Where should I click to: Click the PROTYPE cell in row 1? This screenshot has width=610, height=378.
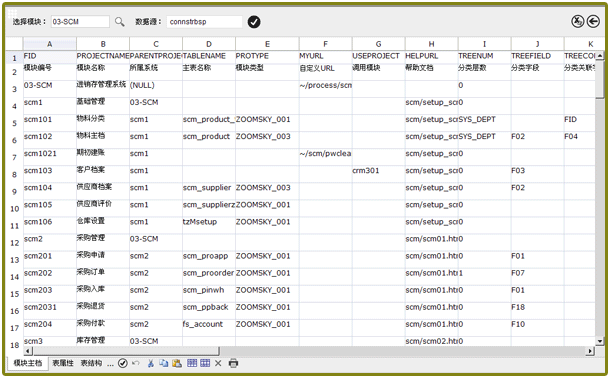[267, 56]
